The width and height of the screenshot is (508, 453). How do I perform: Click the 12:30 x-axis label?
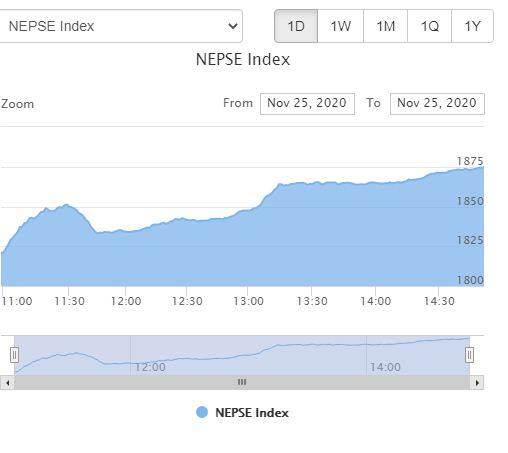click(187, 301)
